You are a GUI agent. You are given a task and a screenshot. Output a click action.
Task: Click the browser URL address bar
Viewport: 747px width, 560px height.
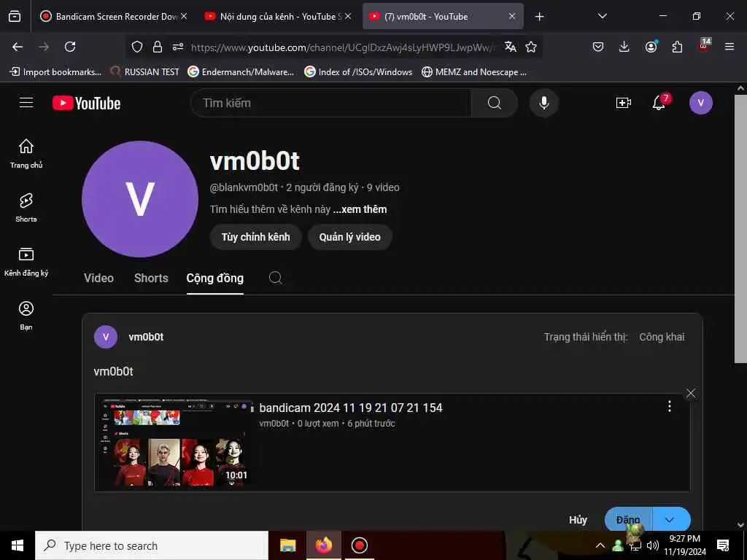343,47
